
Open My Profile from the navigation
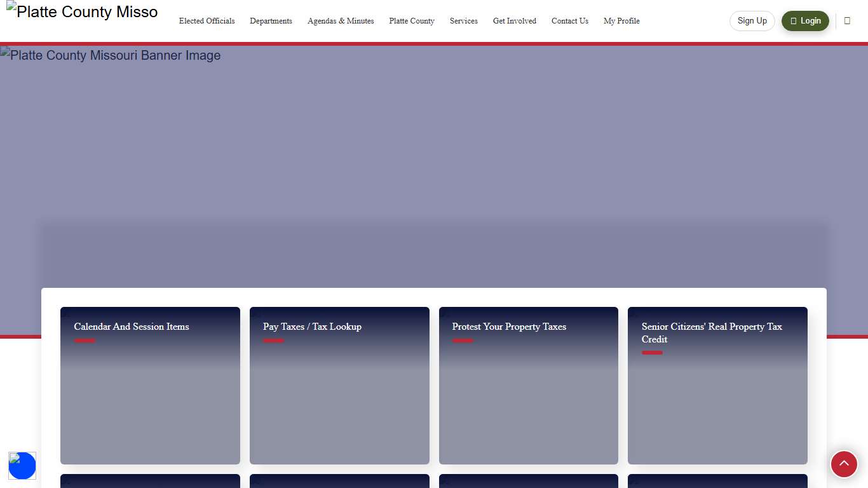(621, 21)
